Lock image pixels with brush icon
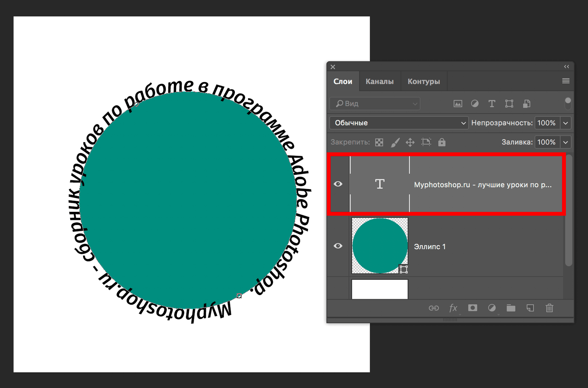The height and width of the screenshot is (388, 588). coord(395,142)
